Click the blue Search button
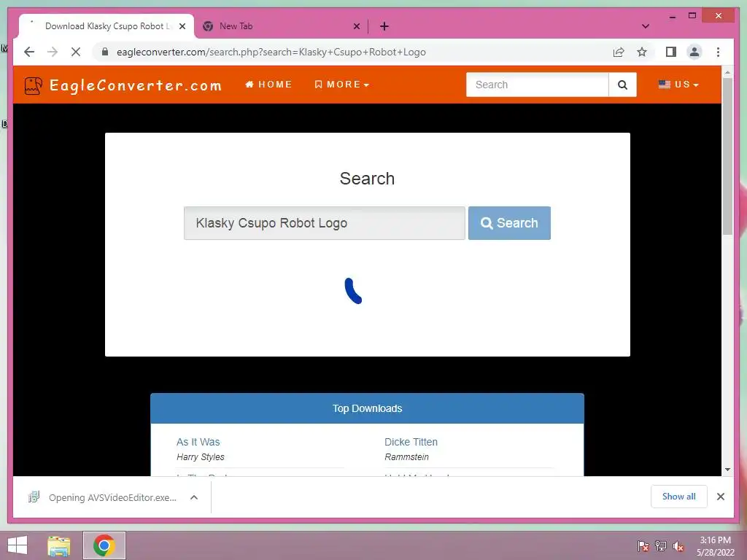 (x=509, y=223)
